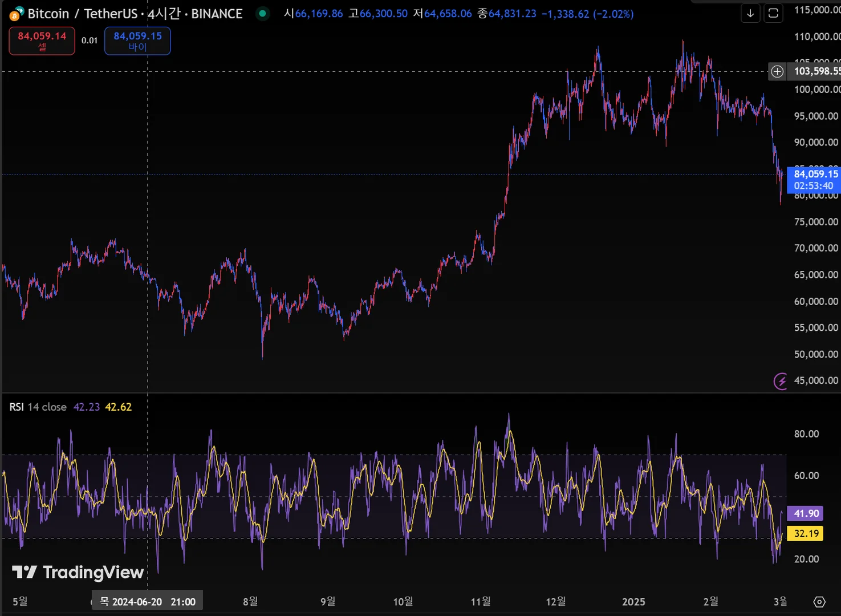Viewport: 841px width, 616px height.
Task: Click the RSI 14 close indicator legend
Action: (x=38, y=407)
